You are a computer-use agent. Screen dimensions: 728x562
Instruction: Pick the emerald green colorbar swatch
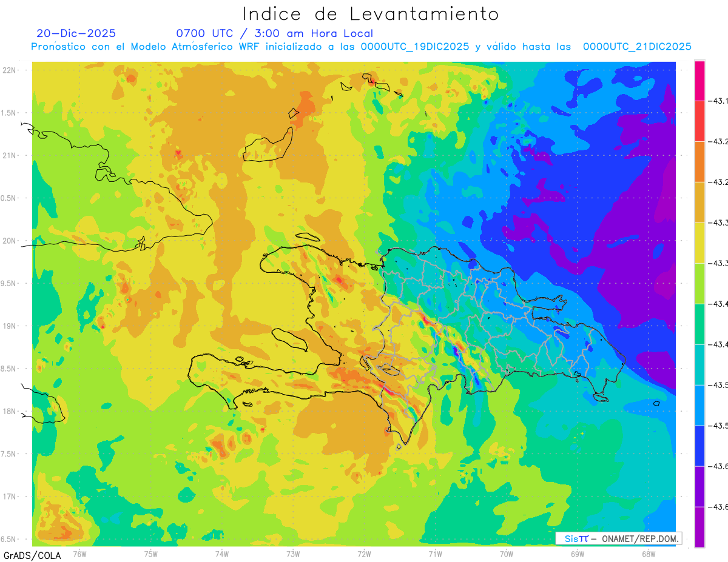(x=699, y=324)
